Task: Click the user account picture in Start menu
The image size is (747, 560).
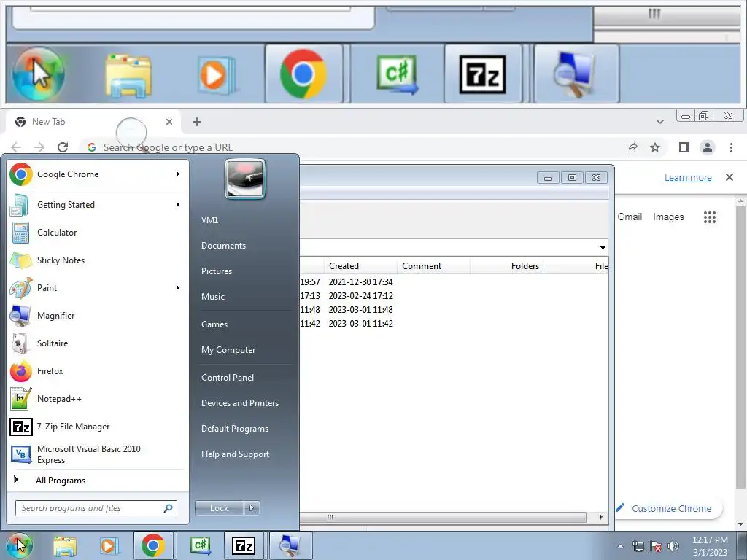Action: point(245,179)
